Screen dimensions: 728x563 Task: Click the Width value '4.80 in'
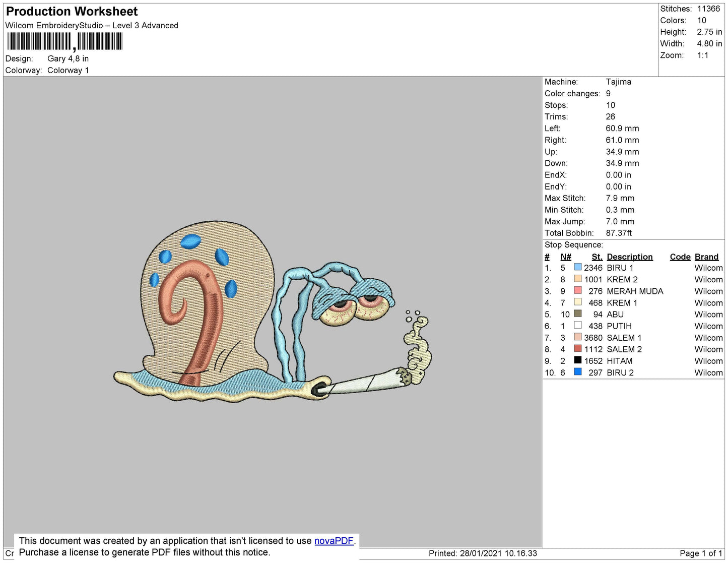pyautogui.click(x=709, y=43)
